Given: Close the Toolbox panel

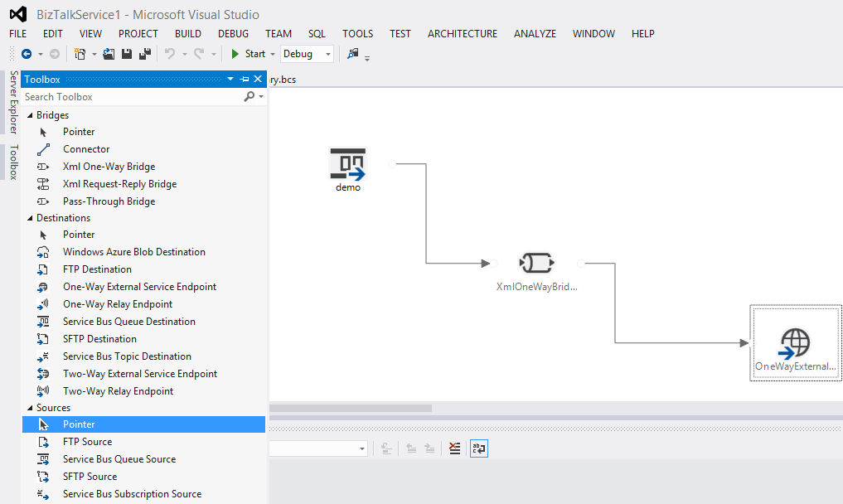Looking at the screenshot, I should (x=258, y=79).
